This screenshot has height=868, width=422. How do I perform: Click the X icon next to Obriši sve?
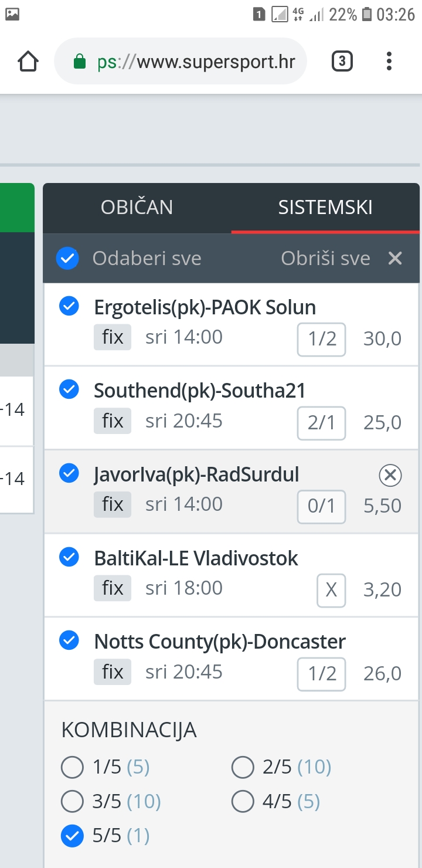(x=395, y=258)
